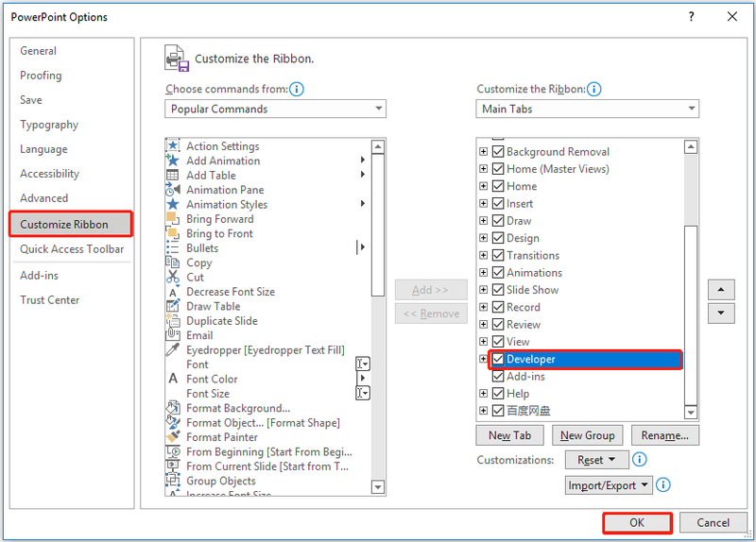Expand the Review tree node
The height and width of the screenshot is (542, 756).
(483, 324)
